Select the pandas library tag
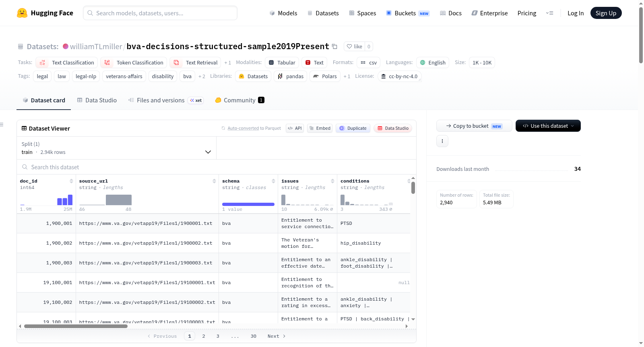 [x=290, y=76]
